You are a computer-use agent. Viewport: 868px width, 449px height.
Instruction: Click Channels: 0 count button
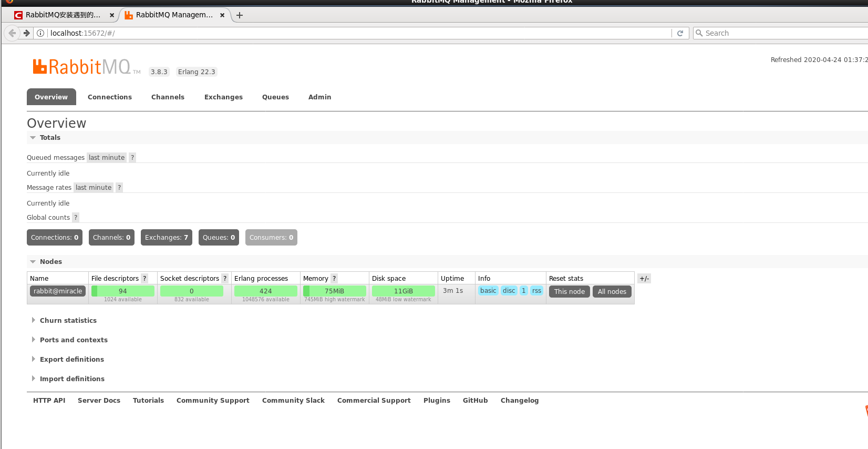[111, 238]
